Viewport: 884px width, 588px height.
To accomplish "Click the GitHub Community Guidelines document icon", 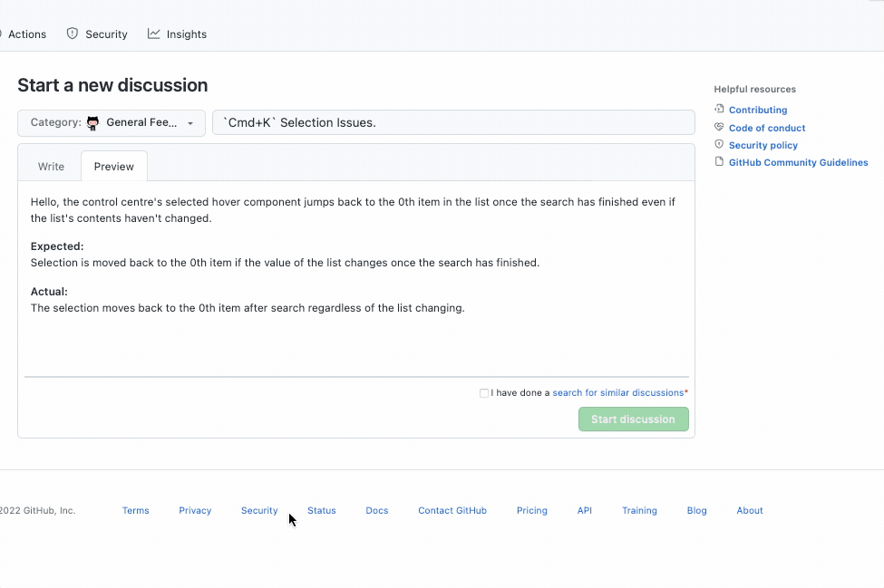I will pyautogui.click(x=719, y=162).
